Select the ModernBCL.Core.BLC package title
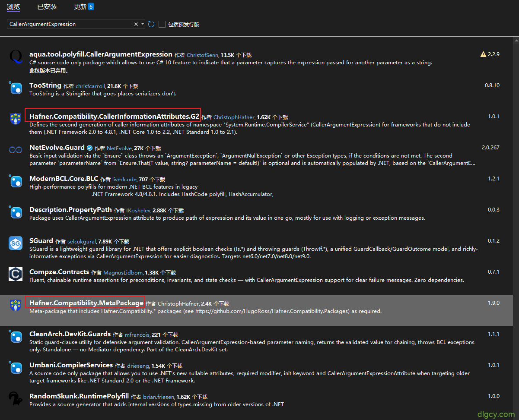Screen dimensions: 519x420 click(x=64, y=179)
